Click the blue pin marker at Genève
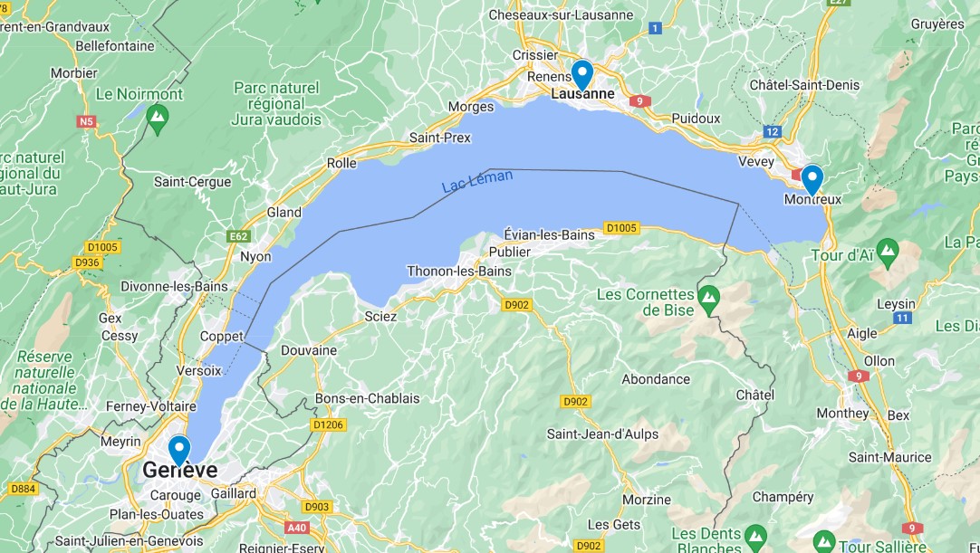This screenshot has width=980, height=553. pos(179,451)
